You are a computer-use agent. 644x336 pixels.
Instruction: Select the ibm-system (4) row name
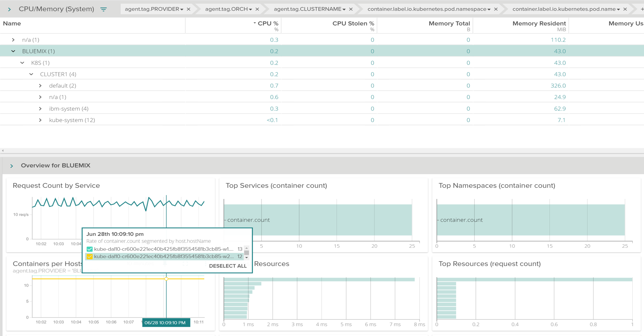pos(69,109)
